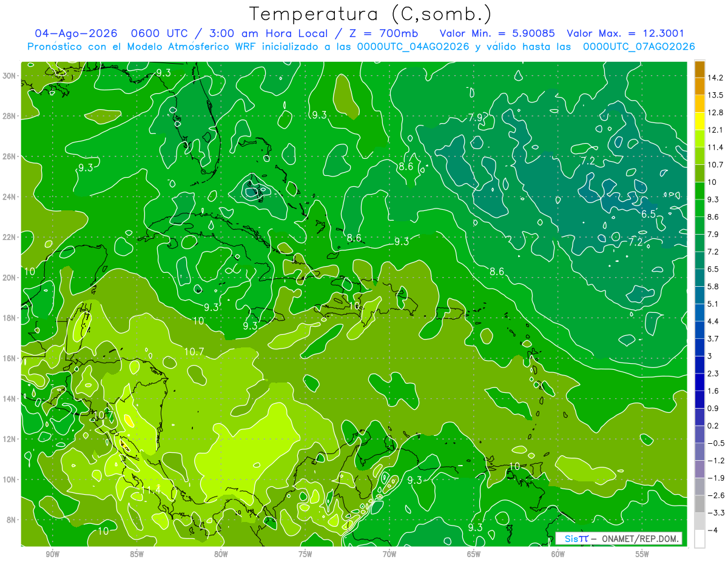Screen dimensions: 728x562
Task: Click the -4 value on color scale
Action: [712, 530]
